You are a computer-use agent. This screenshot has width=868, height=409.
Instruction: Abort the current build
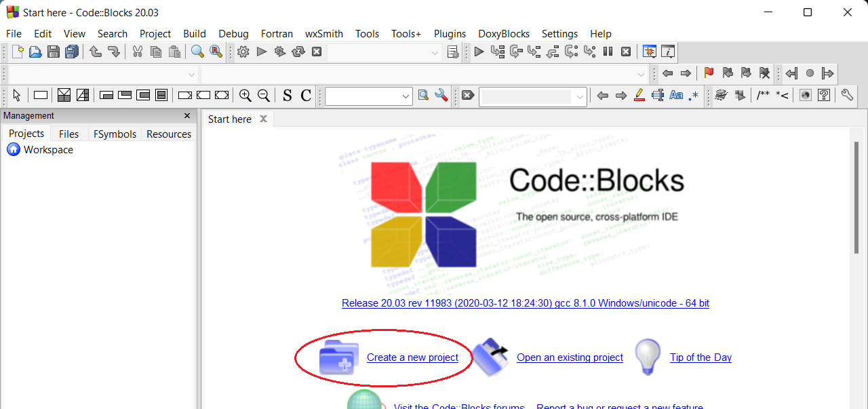317,52
